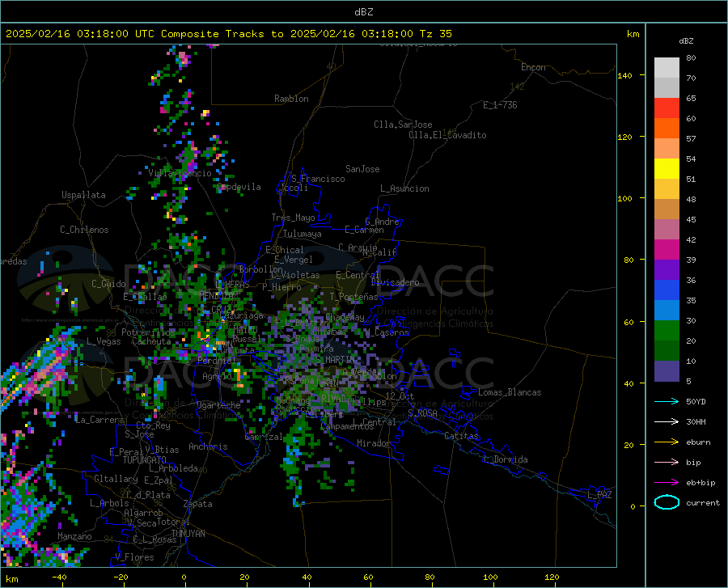The width and height of the screenshot is (728, 588).
Task: Click the TUPUNGATO map label
Action: (145, 460)
